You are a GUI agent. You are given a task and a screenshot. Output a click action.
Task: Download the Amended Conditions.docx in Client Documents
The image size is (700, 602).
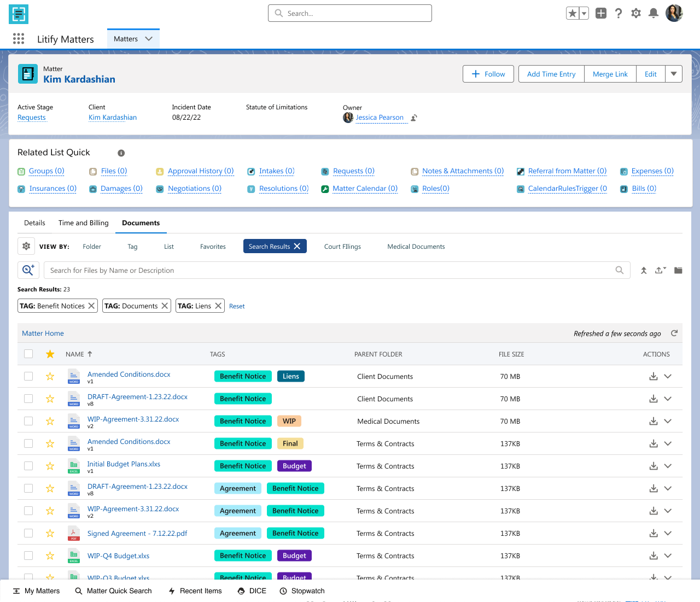click(x=654, y=376)
